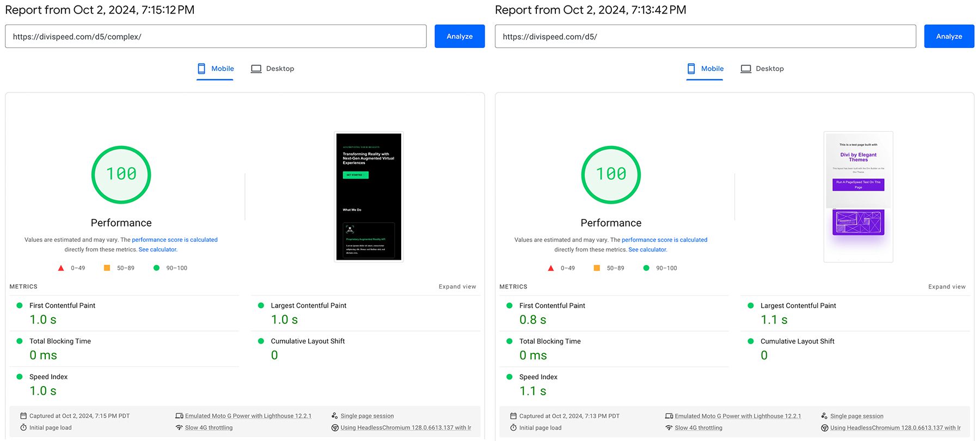The width and height of the screenshot is (980, 441).
Task: Click 'Emulated Moto G Power with Lighthouse 12.2.1' in the right report
Action: tap(738, 416)
